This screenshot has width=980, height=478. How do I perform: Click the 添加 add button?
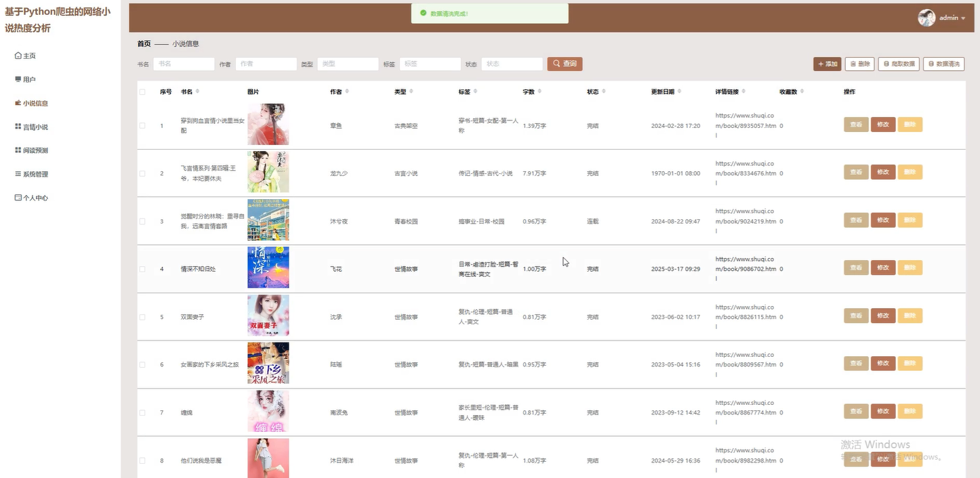827,64
